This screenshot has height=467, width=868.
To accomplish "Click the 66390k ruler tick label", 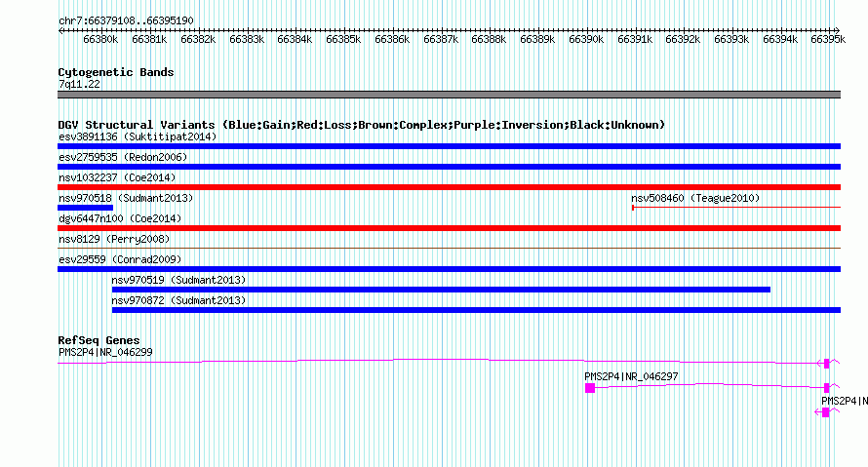I will pyautogui.click(x=586, y=39).
